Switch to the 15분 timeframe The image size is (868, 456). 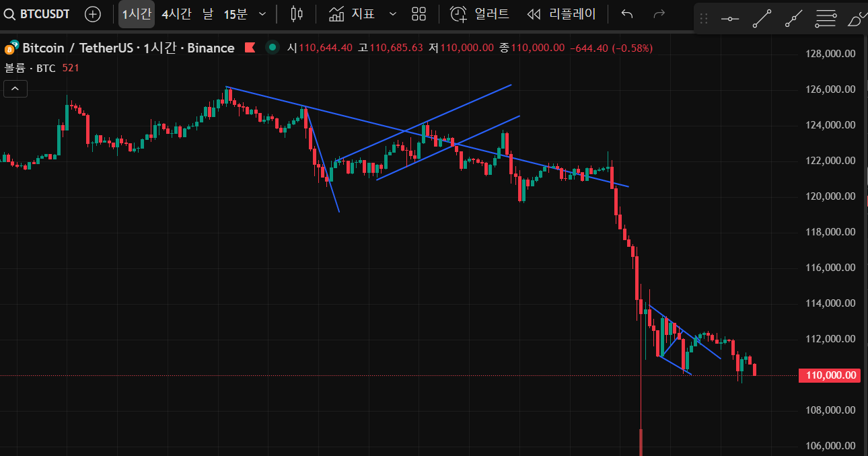pyautogui.click(x=236, y=14)
